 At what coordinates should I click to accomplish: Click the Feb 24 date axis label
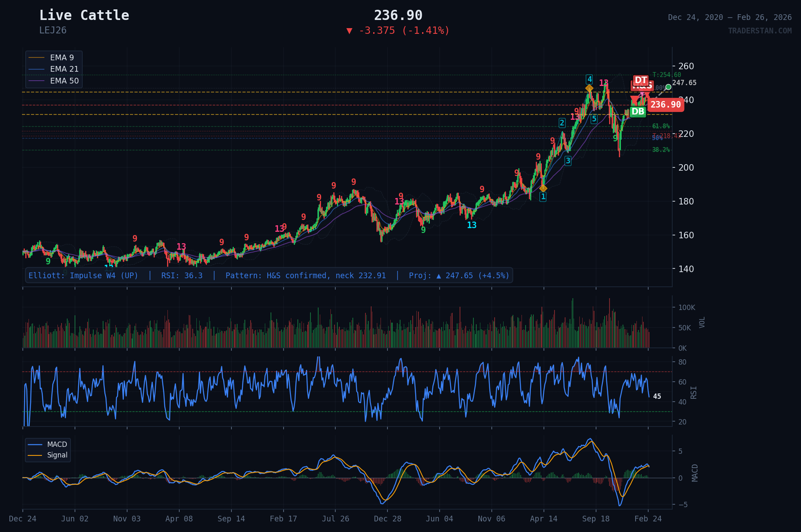coord(648,519)
